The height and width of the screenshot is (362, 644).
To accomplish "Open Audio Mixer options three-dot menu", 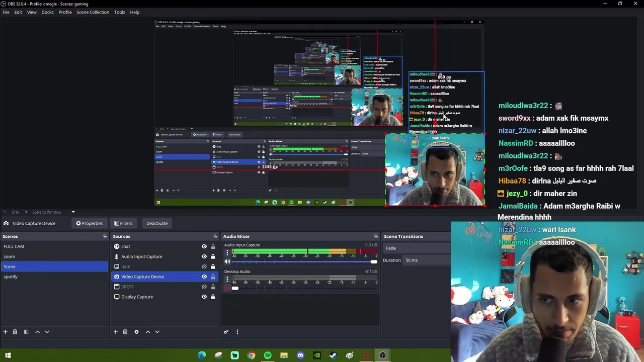I will click(x=237, y=332).
